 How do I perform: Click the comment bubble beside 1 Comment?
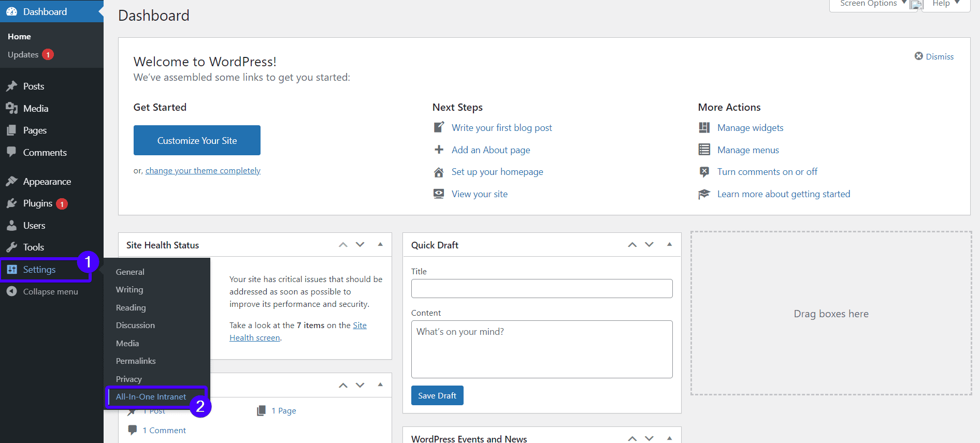point(133,430)
